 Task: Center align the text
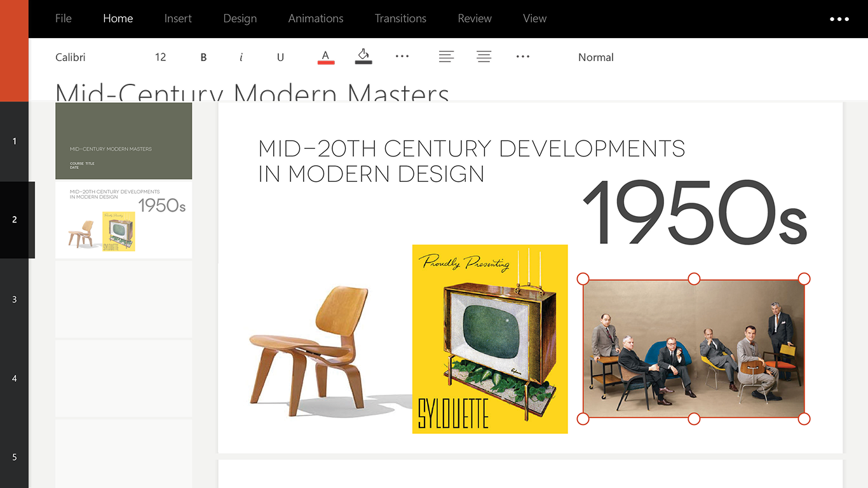pyautogui.click(x=484, y=57)
